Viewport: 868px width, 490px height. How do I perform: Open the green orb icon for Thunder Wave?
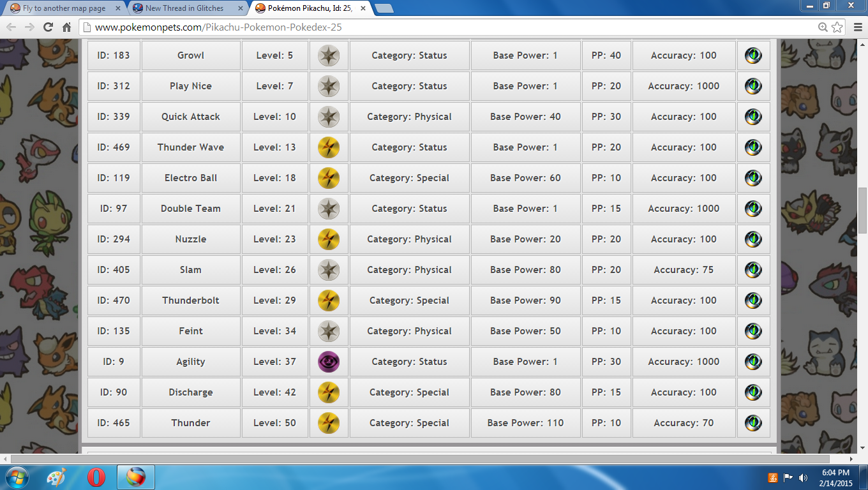pos(753,147)
